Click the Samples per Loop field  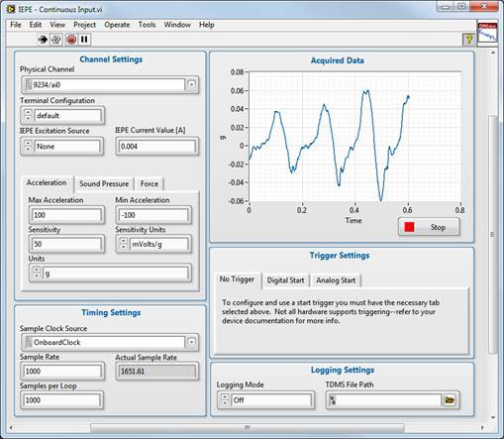pyautogui.click(x=61, y=400)
